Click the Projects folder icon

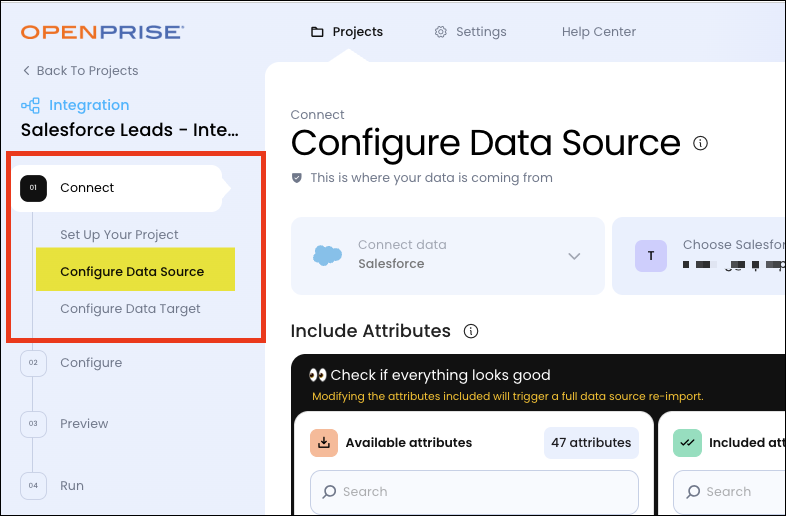coord(317,32)
